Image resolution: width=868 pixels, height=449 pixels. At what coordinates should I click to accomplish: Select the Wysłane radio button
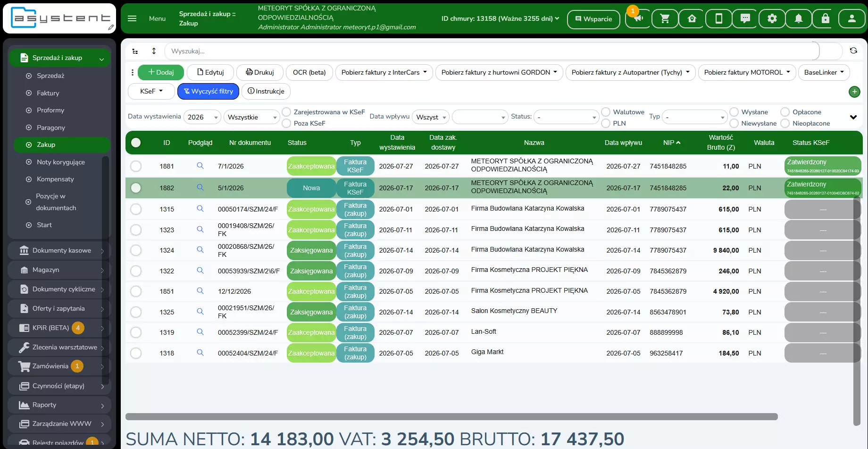coord(734,112)
